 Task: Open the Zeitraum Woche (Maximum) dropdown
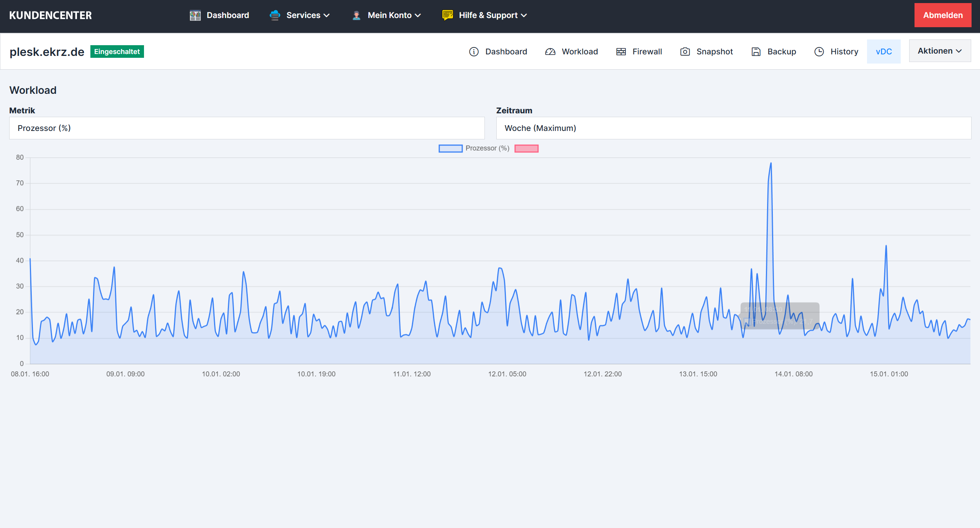point(733,128)
